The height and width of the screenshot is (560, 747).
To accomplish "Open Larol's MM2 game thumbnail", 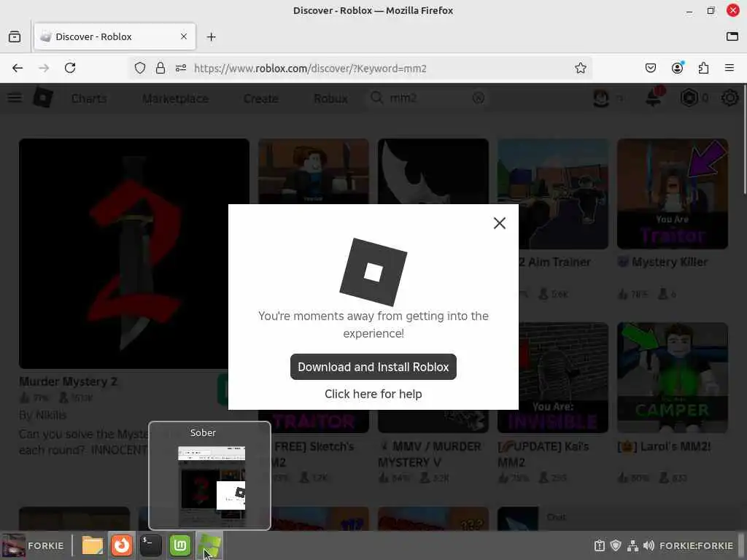I will [672, 378].
